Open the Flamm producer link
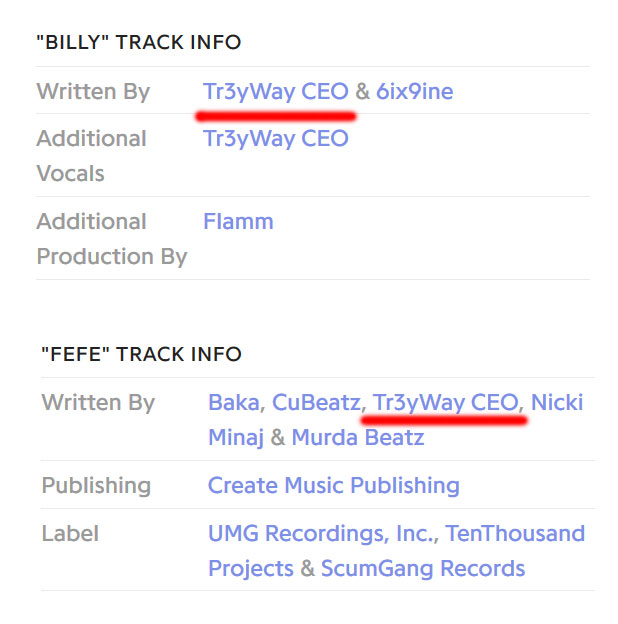 (x=238, y=221)
